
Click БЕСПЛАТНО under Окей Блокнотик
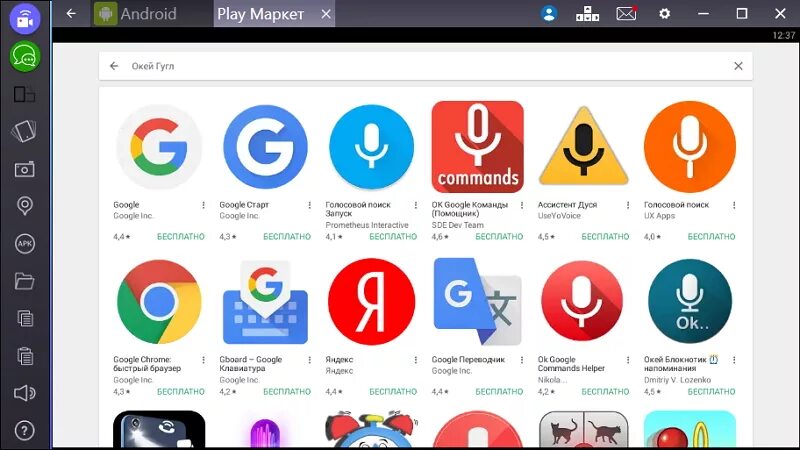pyautogui.click(x=711, y=392)
